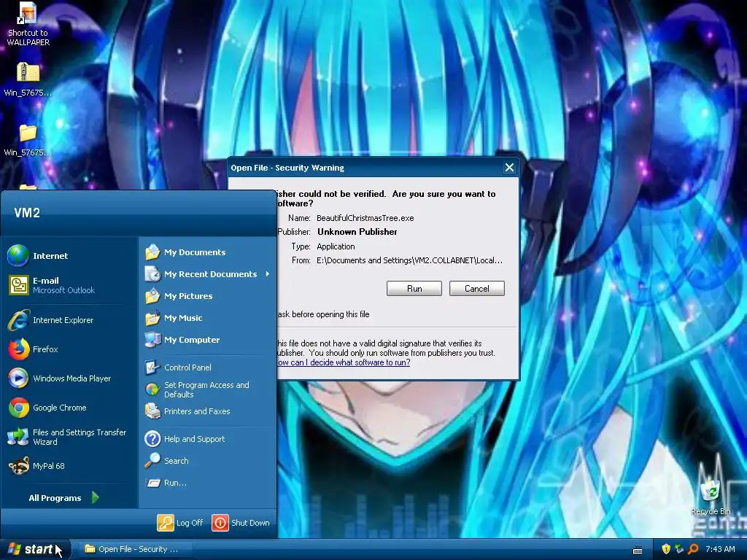
Task: Open My Pictures folder
Action: [x=188, y=296]
